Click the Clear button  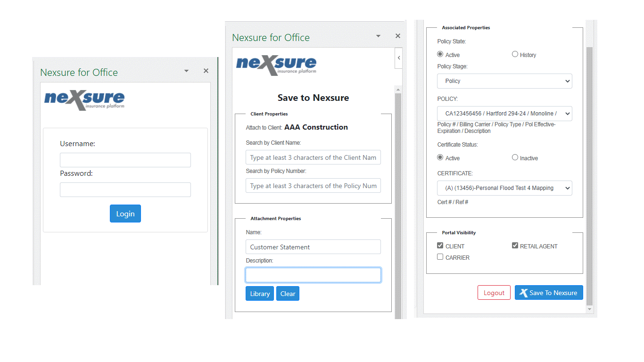click(288, 294)
